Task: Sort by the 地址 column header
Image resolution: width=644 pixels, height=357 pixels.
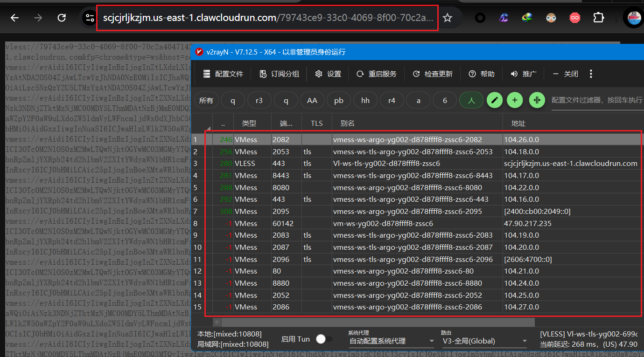Action: click(x=573, y=124)
